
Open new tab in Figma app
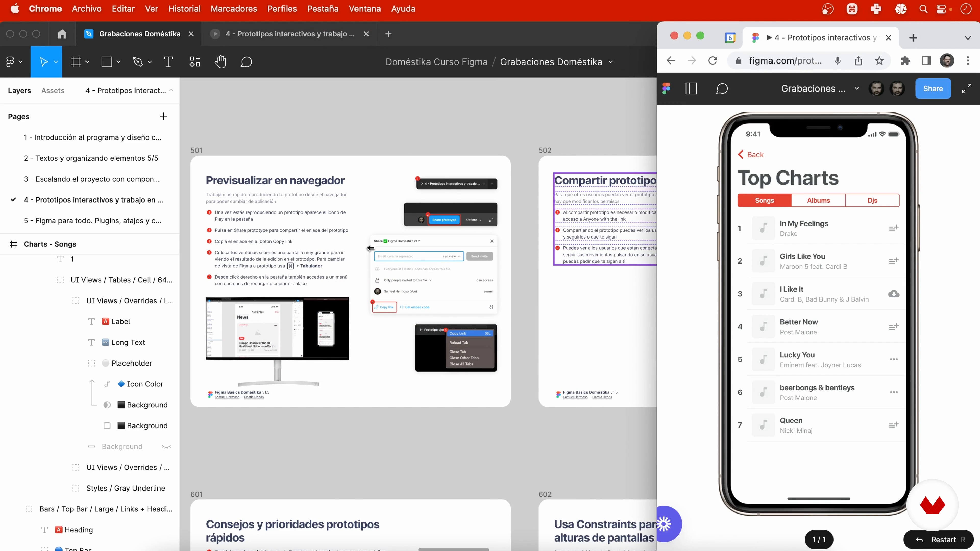pos(388,34)
